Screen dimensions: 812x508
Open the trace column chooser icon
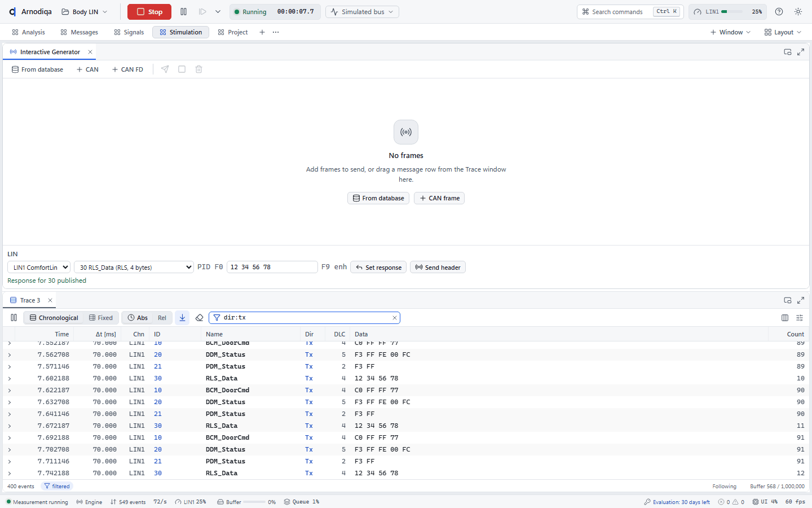coord(785,318)
